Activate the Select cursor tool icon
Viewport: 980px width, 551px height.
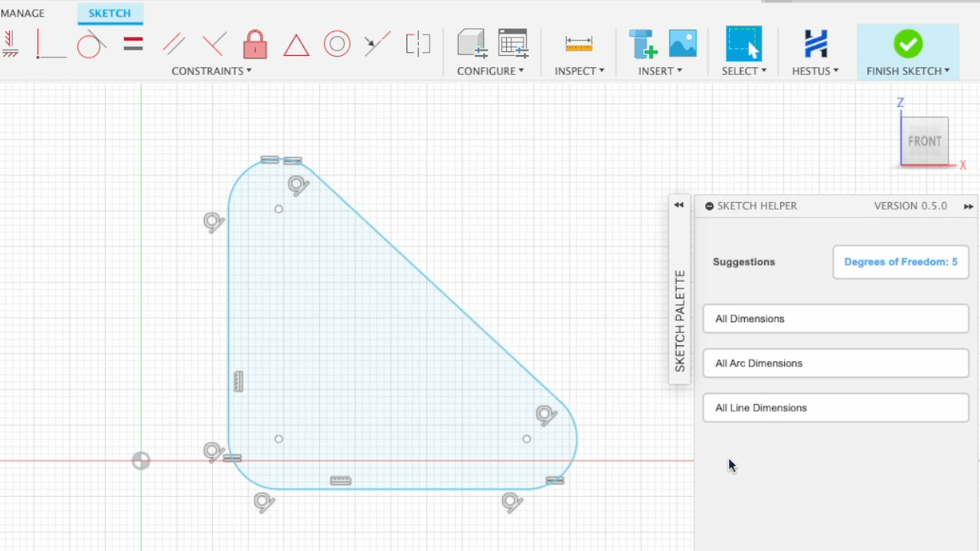pyautogui.click(x=743, y=44)
